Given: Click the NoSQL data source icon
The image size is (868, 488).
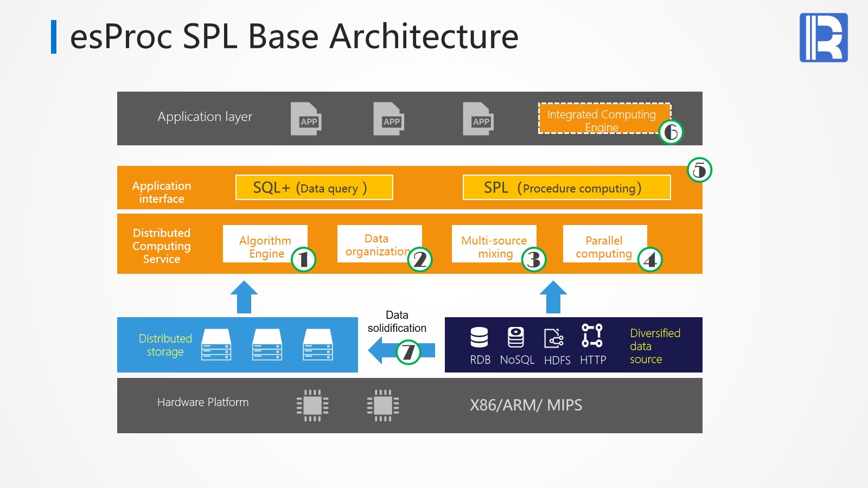Looking at the screenshot, I should 515,337.
